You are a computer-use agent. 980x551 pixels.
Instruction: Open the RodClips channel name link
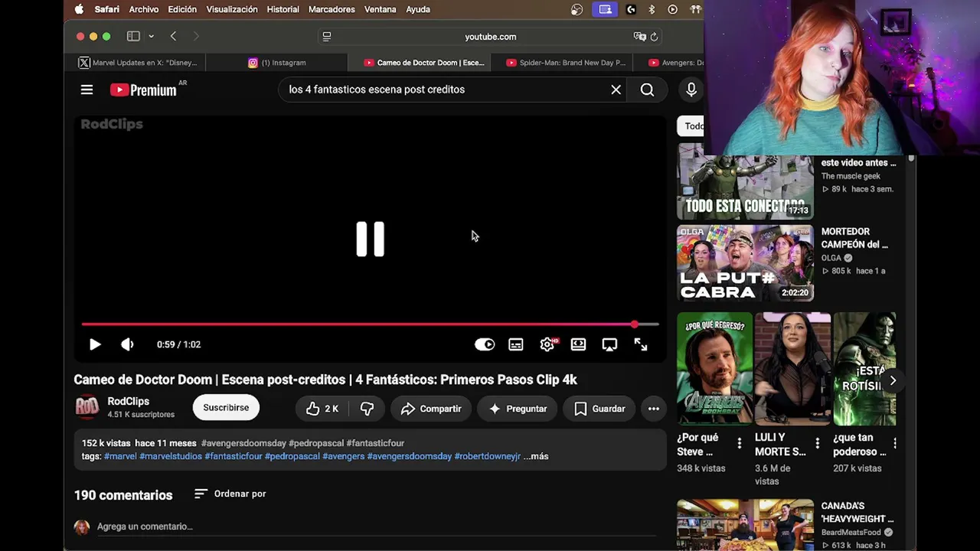(129, 401)
